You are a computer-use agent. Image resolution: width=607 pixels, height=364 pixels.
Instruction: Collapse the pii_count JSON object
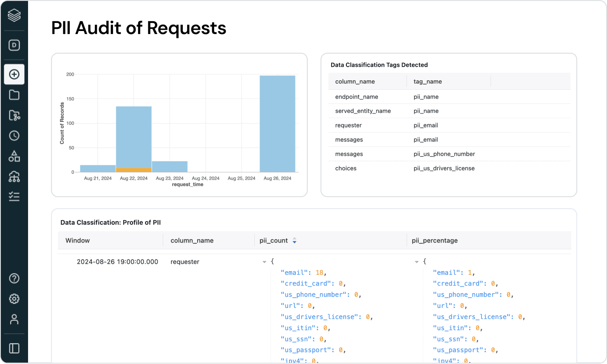[264, 262]
